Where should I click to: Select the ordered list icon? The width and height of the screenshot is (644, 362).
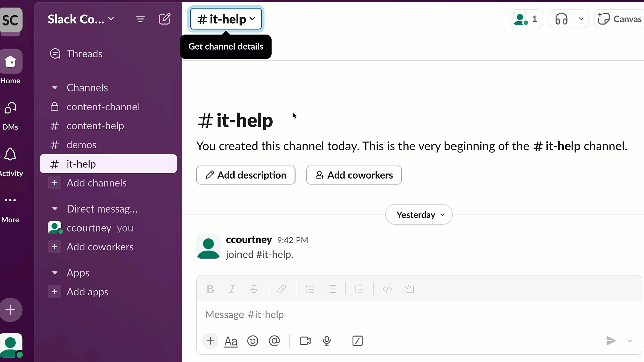310,289
